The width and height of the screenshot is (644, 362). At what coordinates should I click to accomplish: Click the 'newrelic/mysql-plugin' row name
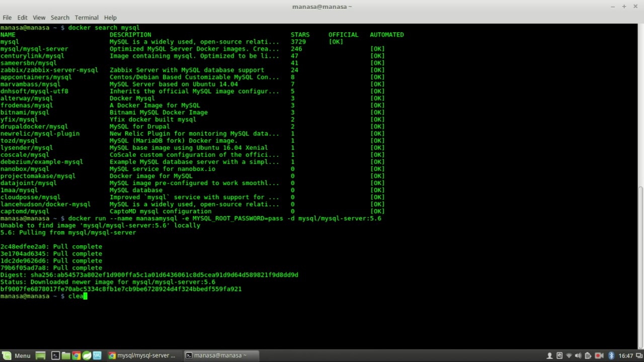pos(40,134)
